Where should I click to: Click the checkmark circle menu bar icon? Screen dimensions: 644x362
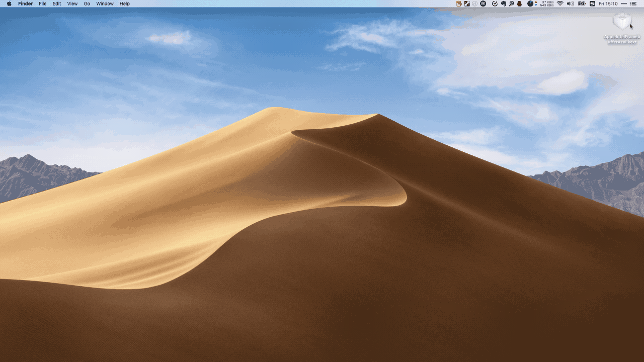click(x=495, y=4)
